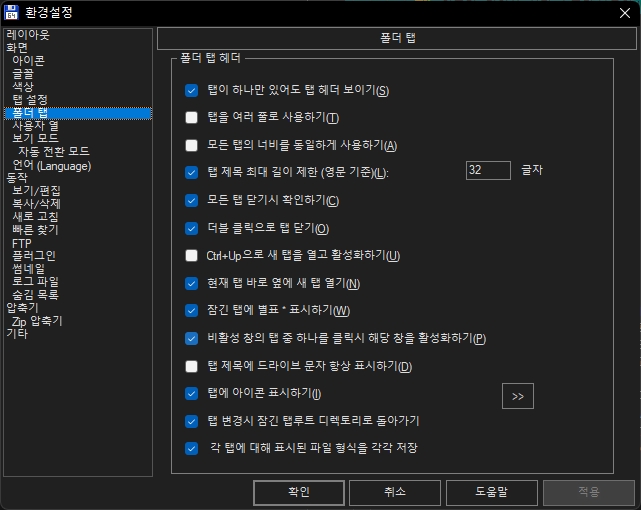This screenshot has height=510, width=641.
Task: Open 아이콘 settings page
Action: click(28, 61)
